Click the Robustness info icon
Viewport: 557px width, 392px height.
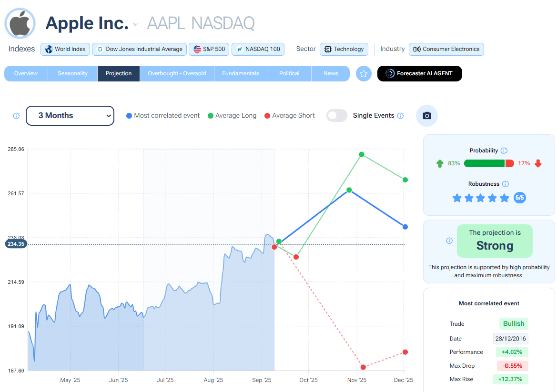[506, 184]
